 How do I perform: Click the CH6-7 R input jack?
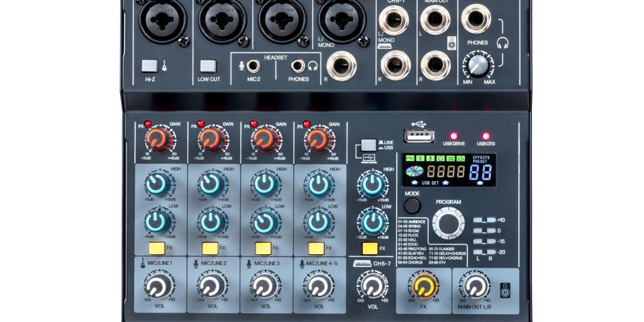(x=395, y=65)
